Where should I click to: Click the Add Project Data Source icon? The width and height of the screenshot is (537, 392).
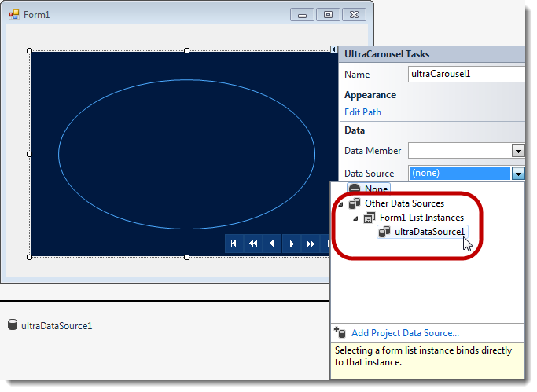[x=340, y=333]
